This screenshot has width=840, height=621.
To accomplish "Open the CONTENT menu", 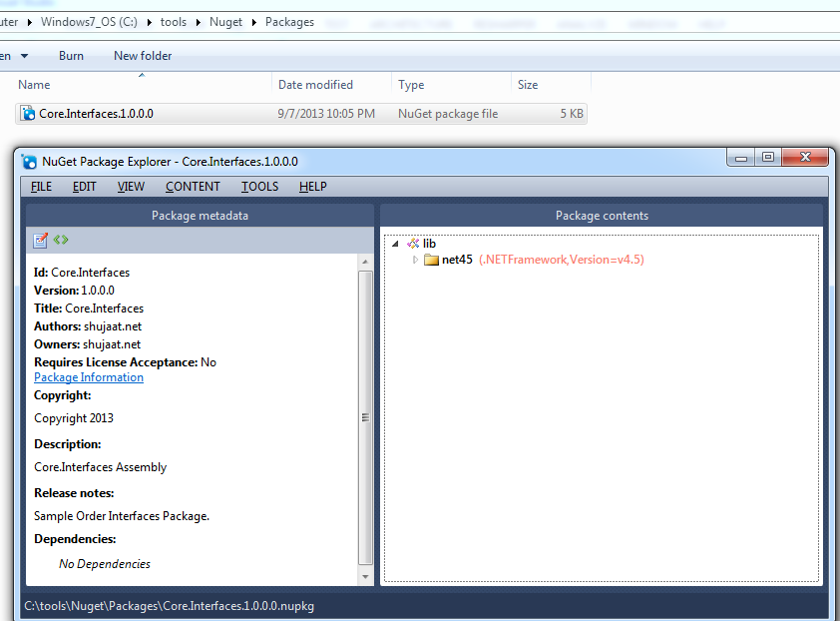I will coord(193,187).
